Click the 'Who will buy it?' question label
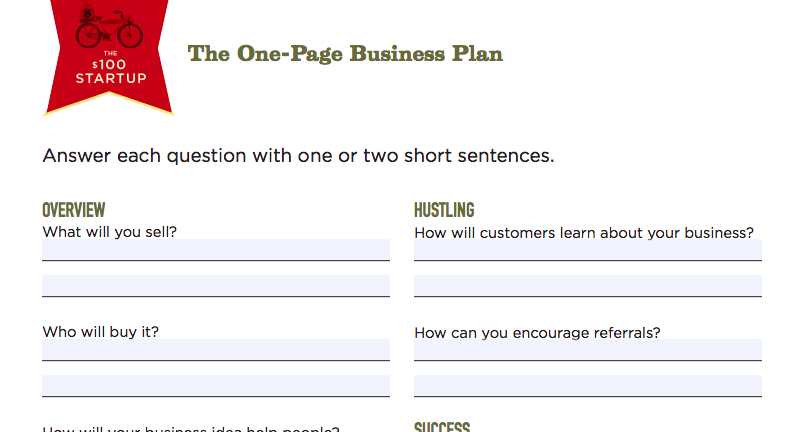Screen dimensions: 802x432 pos(100,332)
